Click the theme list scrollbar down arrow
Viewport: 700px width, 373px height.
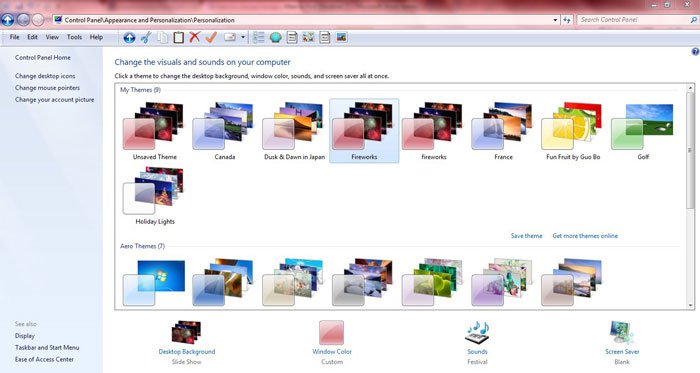tap(691, 305)
